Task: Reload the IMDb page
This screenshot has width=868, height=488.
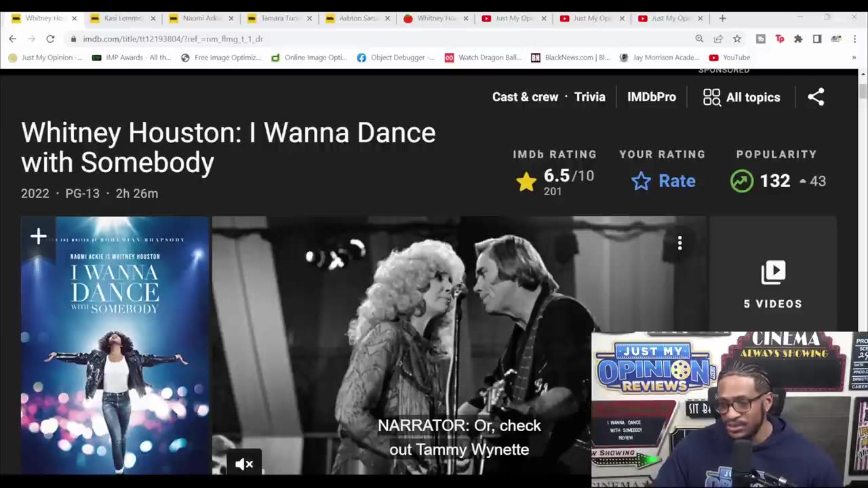Action: [x=50, y=39]
